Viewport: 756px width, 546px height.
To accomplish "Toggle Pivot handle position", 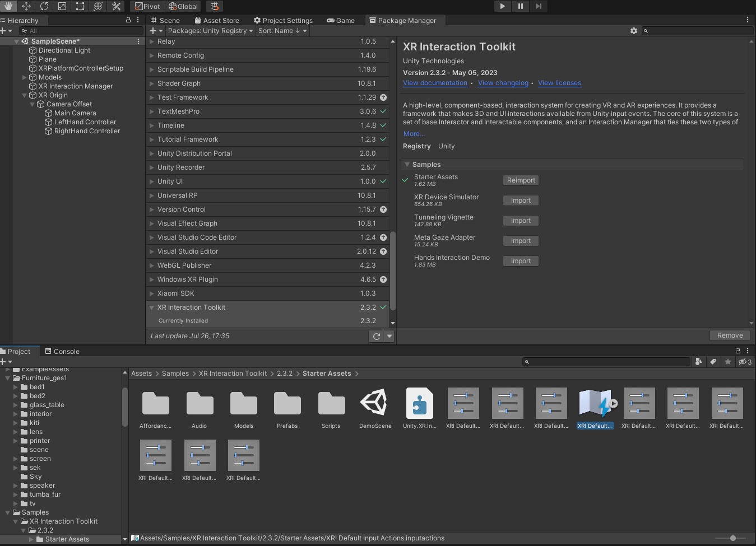I will pyautogui.click(x=147, y=6).
